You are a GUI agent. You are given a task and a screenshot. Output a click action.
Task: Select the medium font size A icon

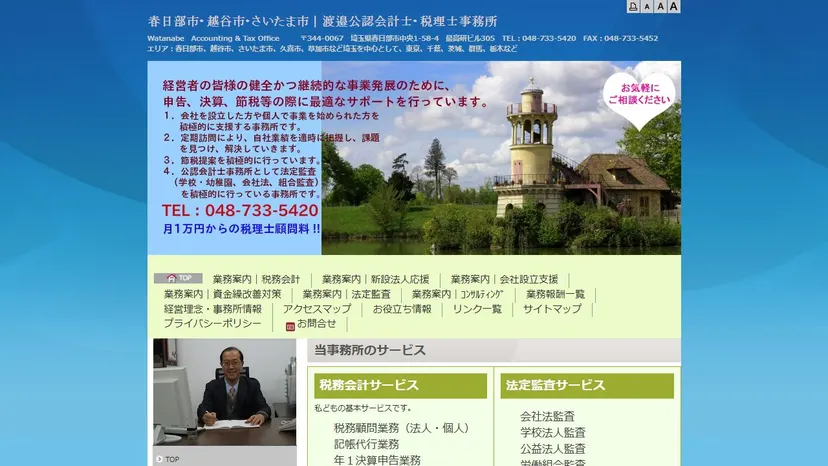[x=660, y=6]
